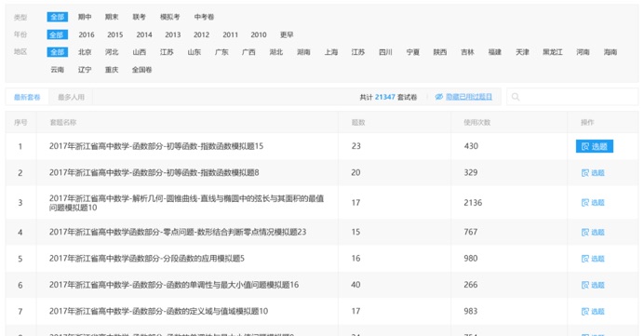This screenshot has width=644, height=336.
Task: Click the 使用次数 column header
Action: (x=476, y=123)
